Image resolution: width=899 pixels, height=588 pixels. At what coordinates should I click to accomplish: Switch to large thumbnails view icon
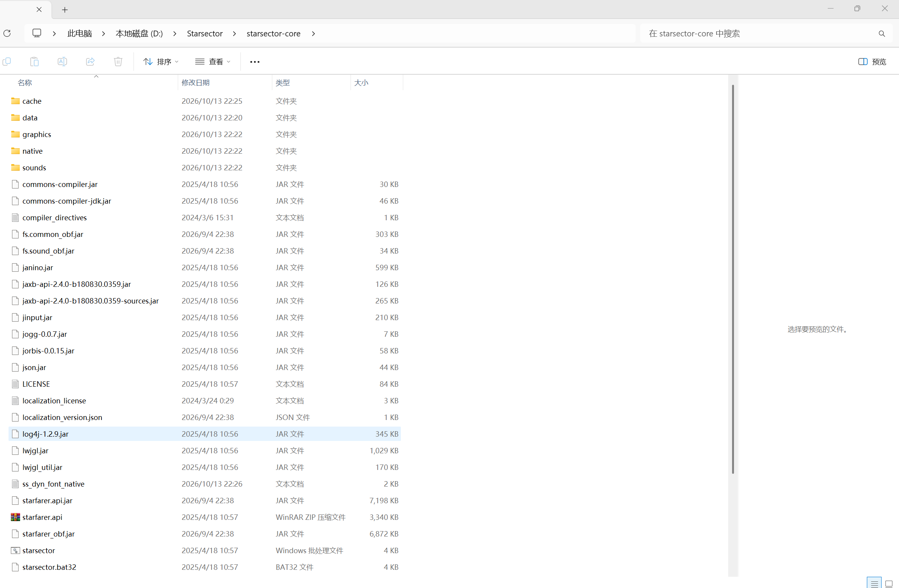(889, 583)
